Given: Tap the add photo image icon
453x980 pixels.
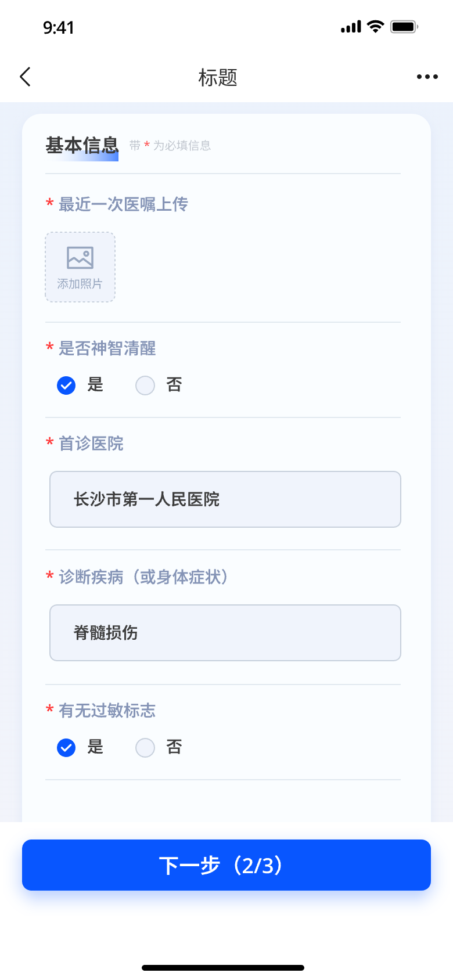Looking at the screenshot, I should (80, 258).
